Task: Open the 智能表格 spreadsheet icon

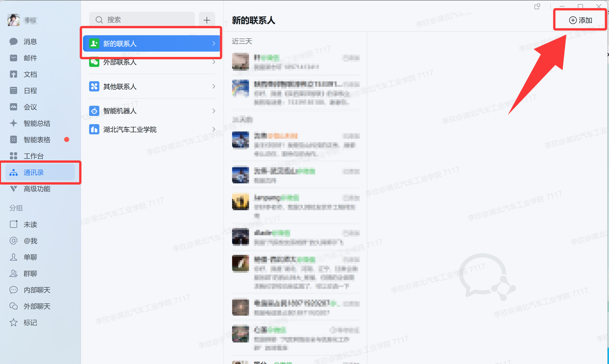Action: pyautogui.click(x=14, y=140)
